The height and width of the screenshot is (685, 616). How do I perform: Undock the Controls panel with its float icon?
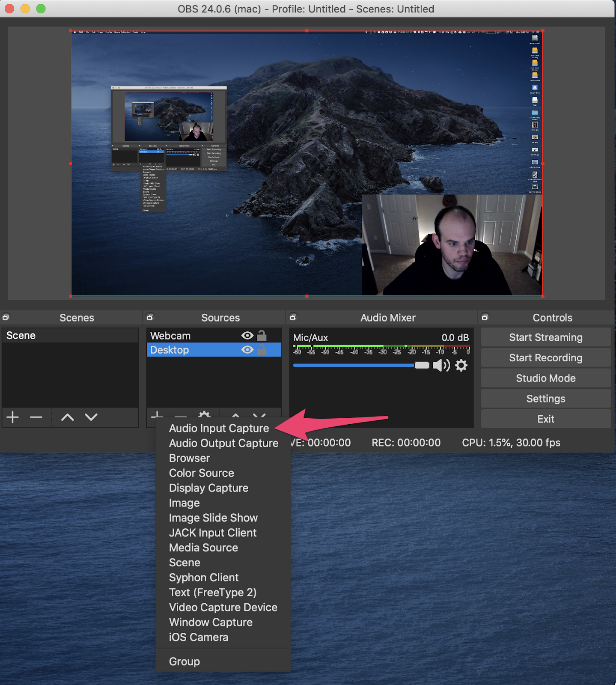(485, 317)
